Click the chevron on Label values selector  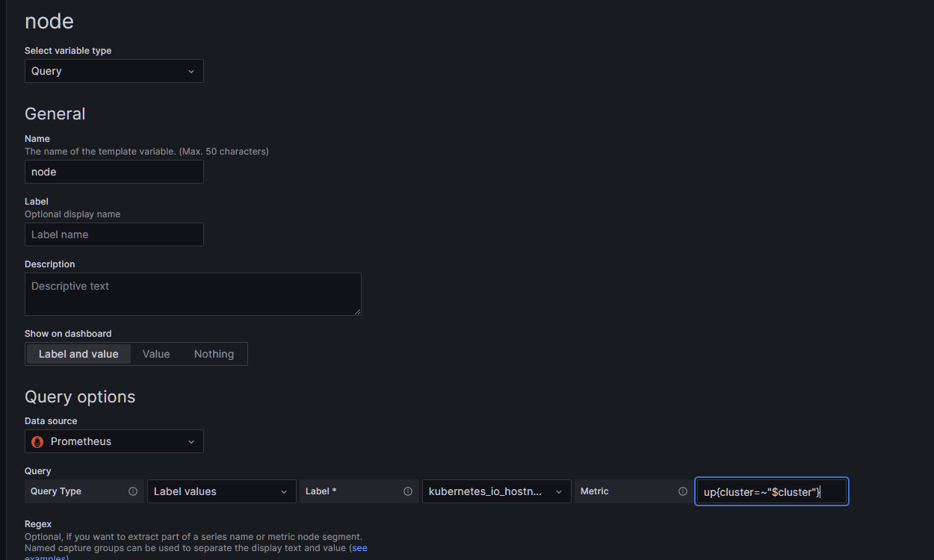283,492
